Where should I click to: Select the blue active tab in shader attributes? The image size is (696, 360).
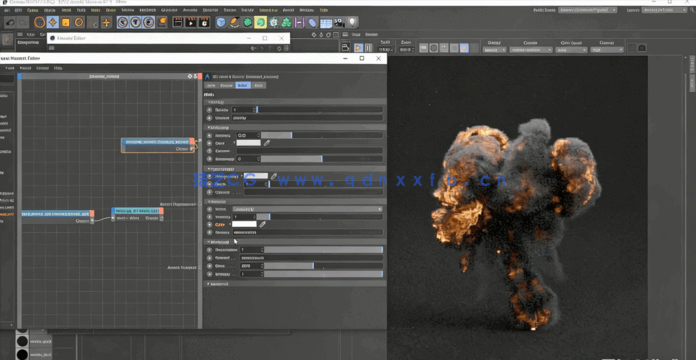(x=243, y=85)
